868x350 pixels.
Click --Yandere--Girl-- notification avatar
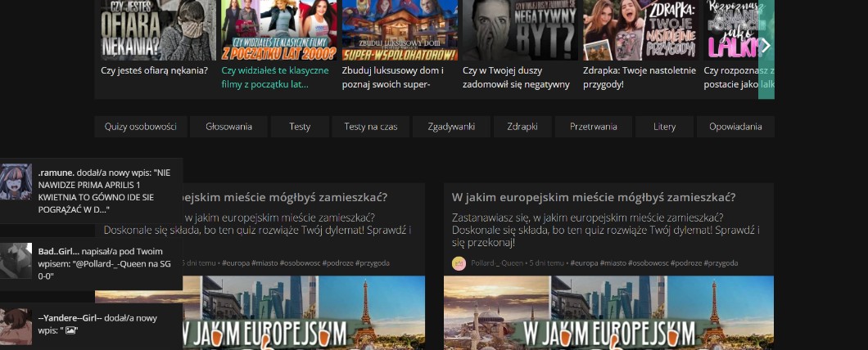[x=16, y=326]
